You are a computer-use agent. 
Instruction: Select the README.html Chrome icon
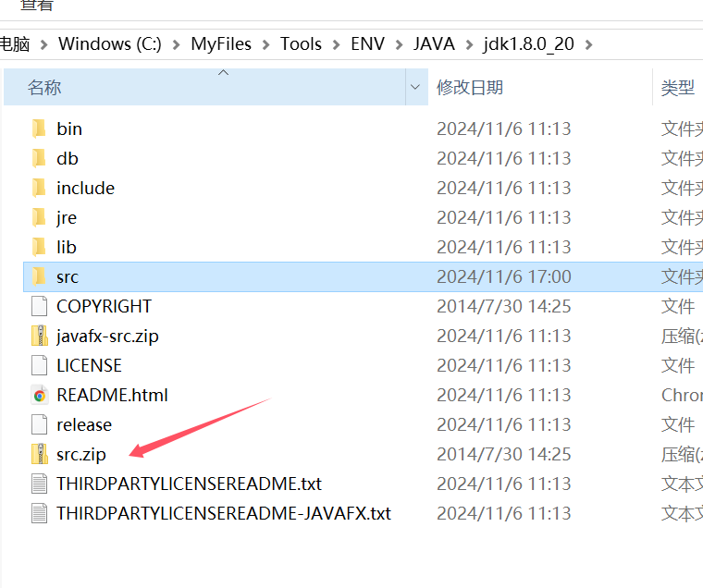click(40, 396)
